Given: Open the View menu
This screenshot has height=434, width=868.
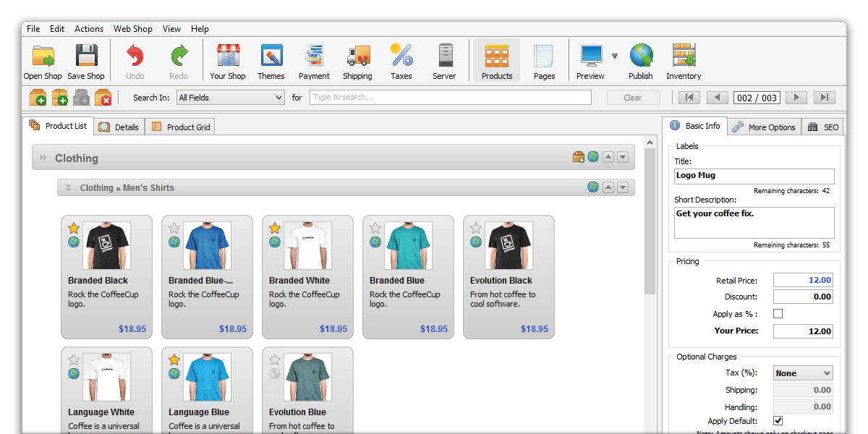Looking at the screenshot, I should coord(172,29).
